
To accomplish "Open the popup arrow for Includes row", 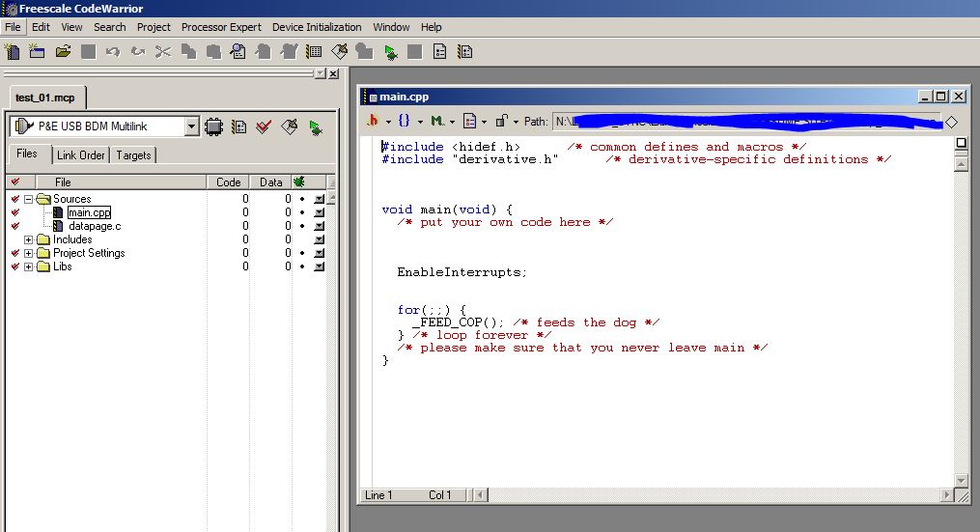I will pos(320,239).
